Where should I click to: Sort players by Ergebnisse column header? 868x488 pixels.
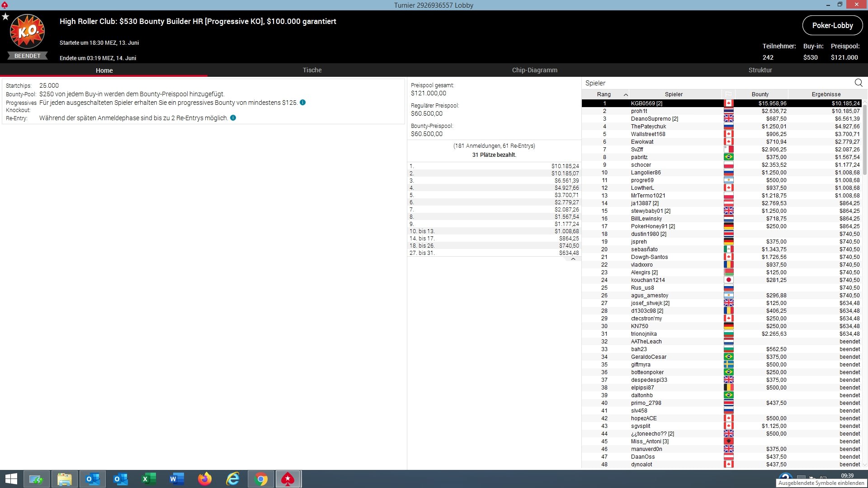click(826, 94)
